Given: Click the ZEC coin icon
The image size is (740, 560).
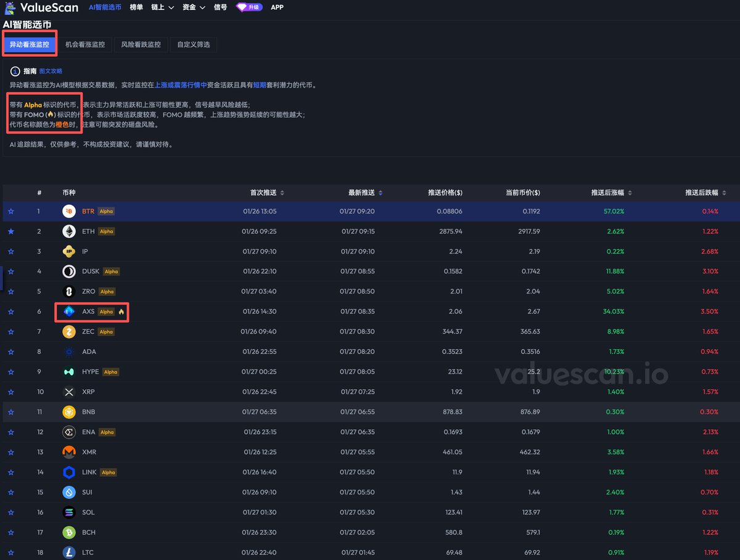Looking at the screenshot, I should tap(69, 332).
